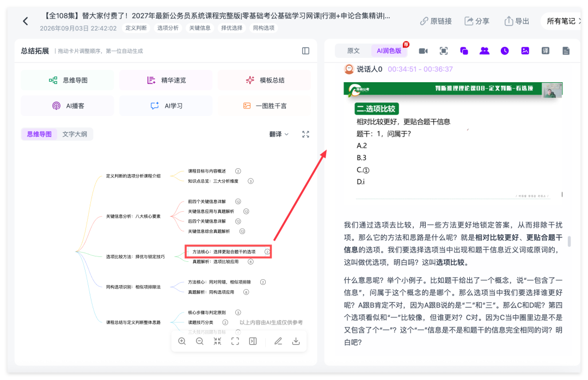Click the document page icon

click(x=566, y=51)
